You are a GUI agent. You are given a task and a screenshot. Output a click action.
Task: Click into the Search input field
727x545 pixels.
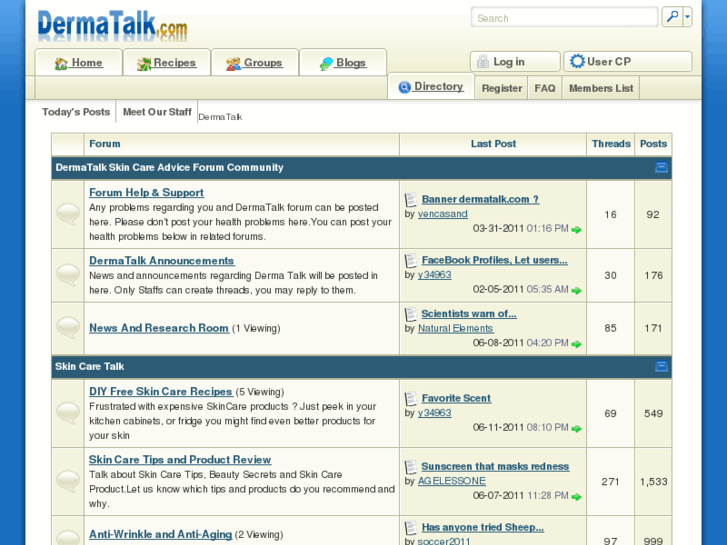(x=564, y=18)
